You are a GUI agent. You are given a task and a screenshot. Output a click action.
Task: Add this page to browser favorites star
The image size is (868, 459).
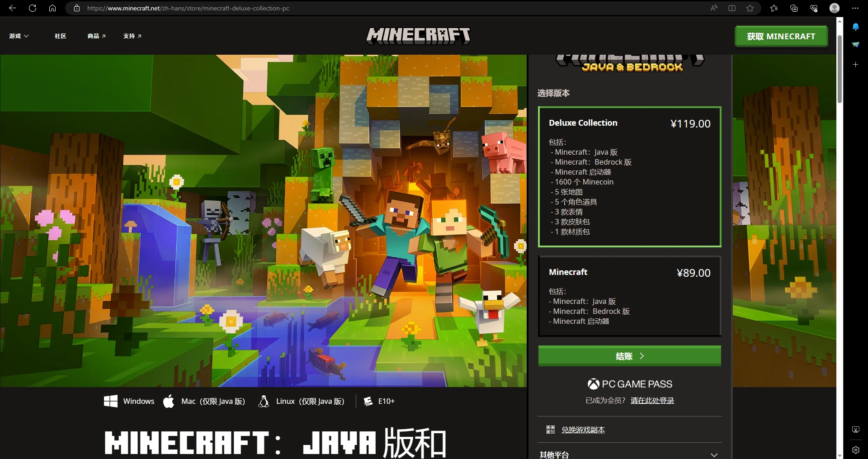point(750,8)
